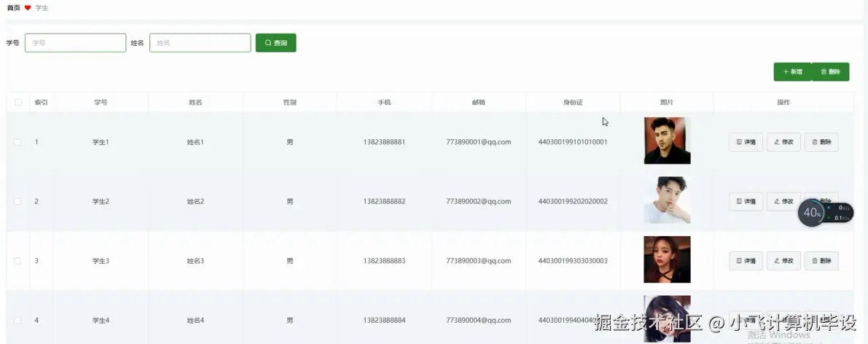
Task: Click email 773890003@qq.com
Action: tap(478, 261)
